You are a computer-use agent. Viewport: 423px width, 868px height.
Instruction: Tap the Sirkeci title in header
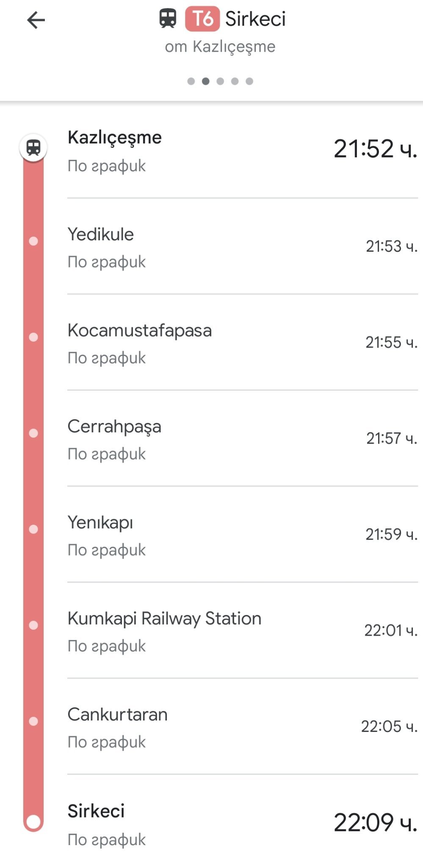pyautogui.click(x=255, y=19)
